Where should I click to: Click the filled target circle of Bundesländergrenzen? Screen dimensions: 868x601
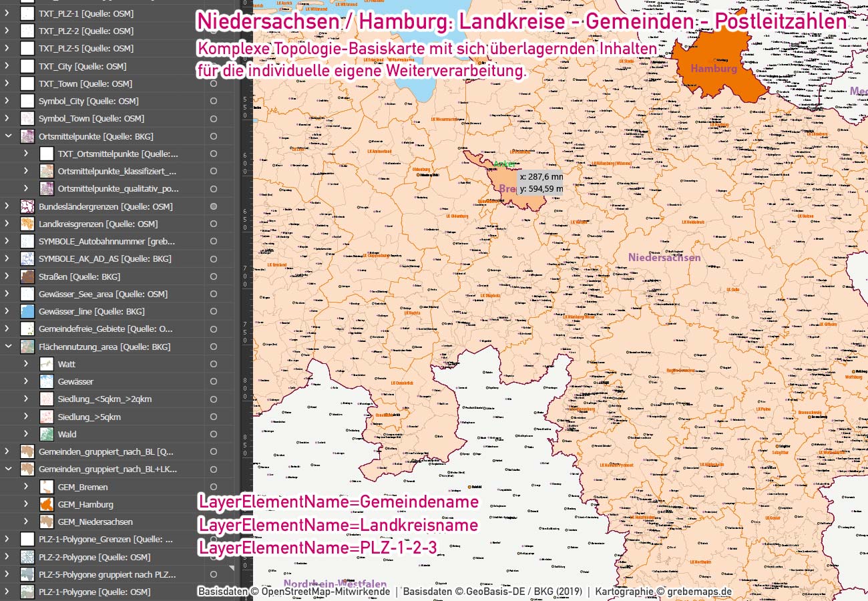(214, 206)
